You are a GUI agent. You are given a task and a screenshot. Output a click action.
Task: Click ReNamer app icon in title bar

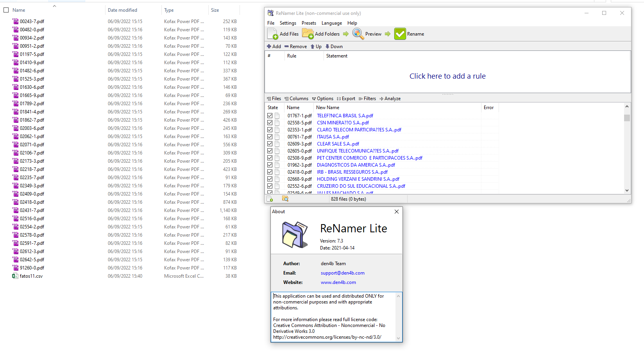coord(270,13)
